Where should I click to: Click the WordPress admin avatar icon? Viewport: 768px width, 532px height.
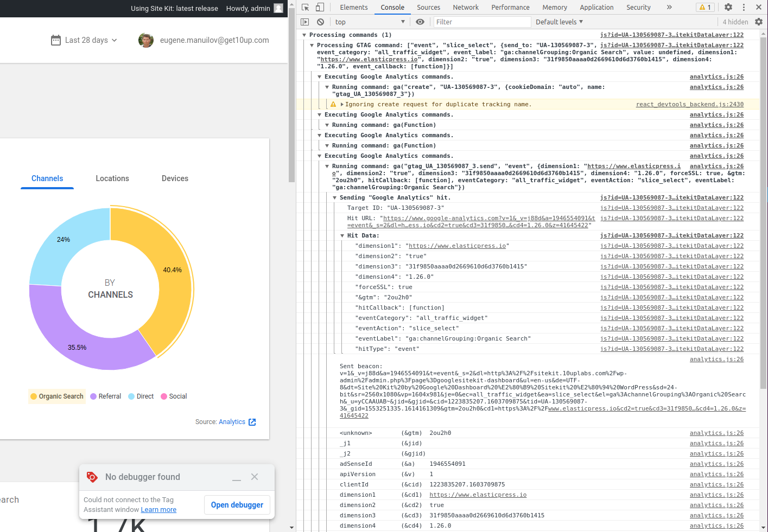(278, 8)
